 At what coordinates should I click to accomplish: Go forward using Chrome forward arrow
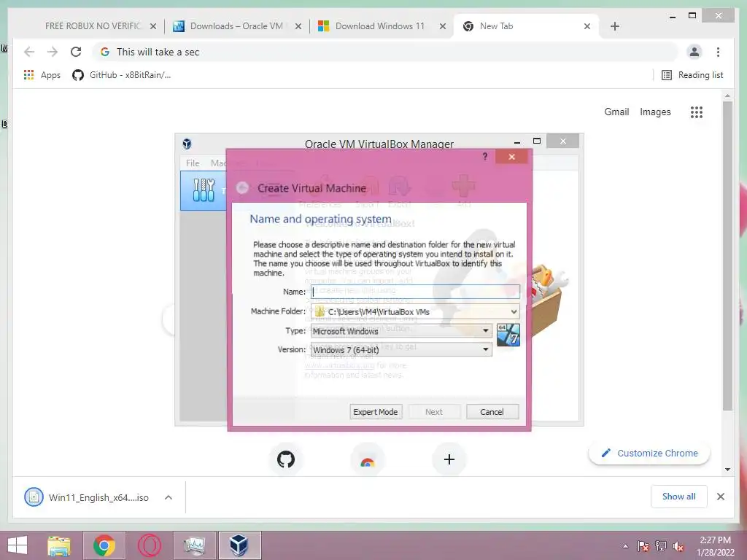(x=53, y=52)
